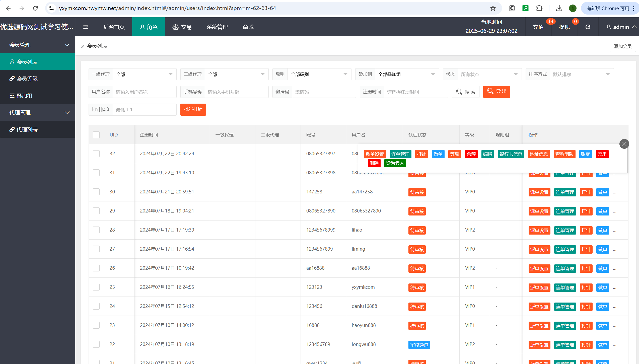Select checkbox for UID 28 row

coord(96,230)
